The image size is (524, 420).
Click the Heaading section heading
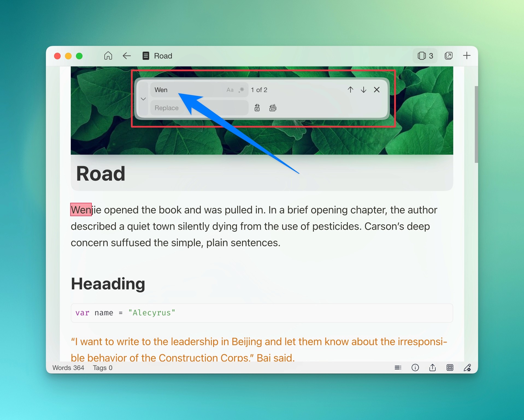click(x=108, y=284)
